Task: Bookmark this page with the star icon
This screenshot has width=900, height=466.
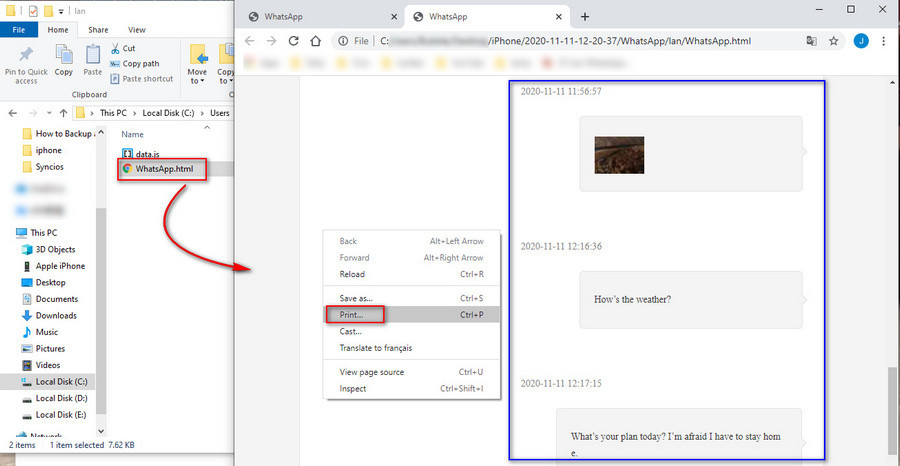Action: point(833,41)
